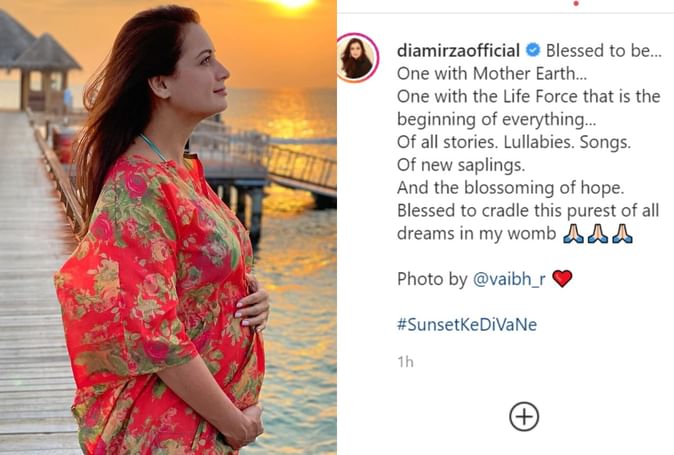Click the setting sun in the photo
This screenshot has width=674, height=455.
(294, 5)
